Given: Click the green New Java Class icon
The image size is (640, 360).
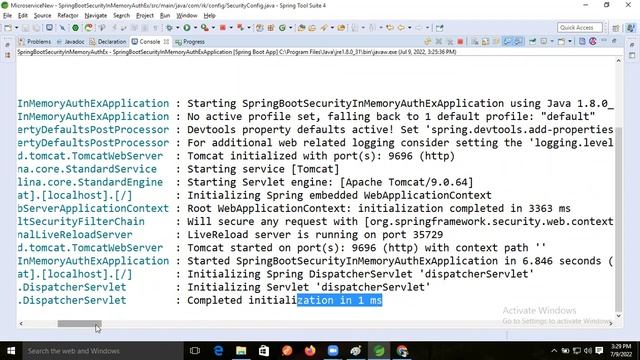Looking at the screenshot, I should [x=282, y=28].
